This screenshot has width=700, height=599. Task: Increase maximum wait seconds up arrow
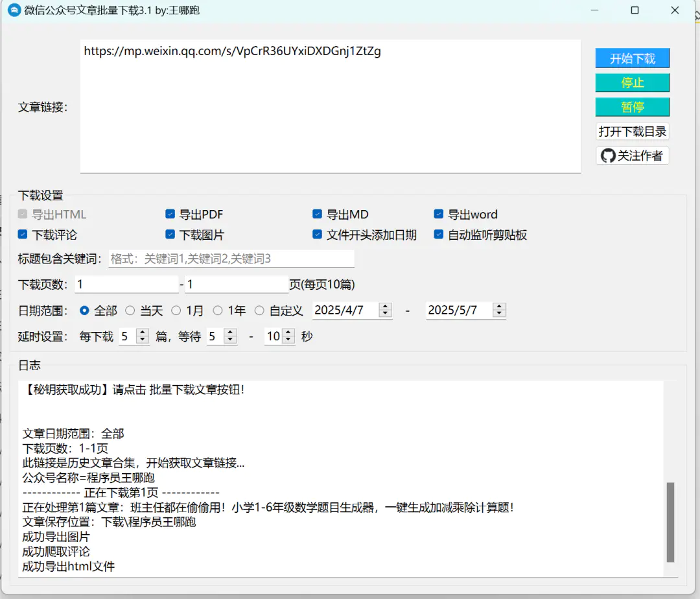288,333
